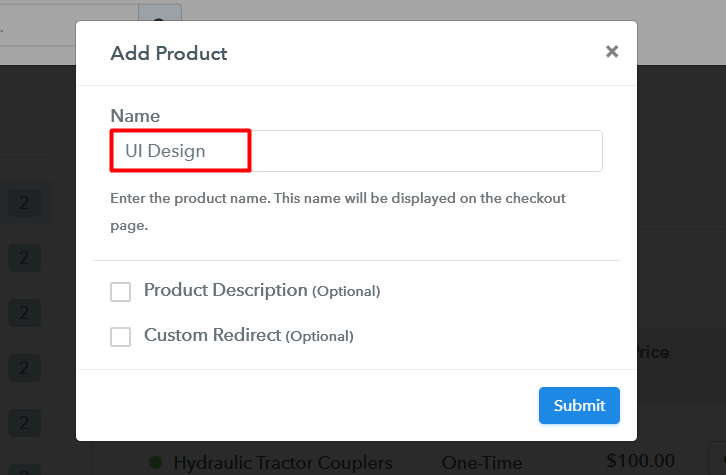Tick the Custom Redirect checkbox

(121, 337)
